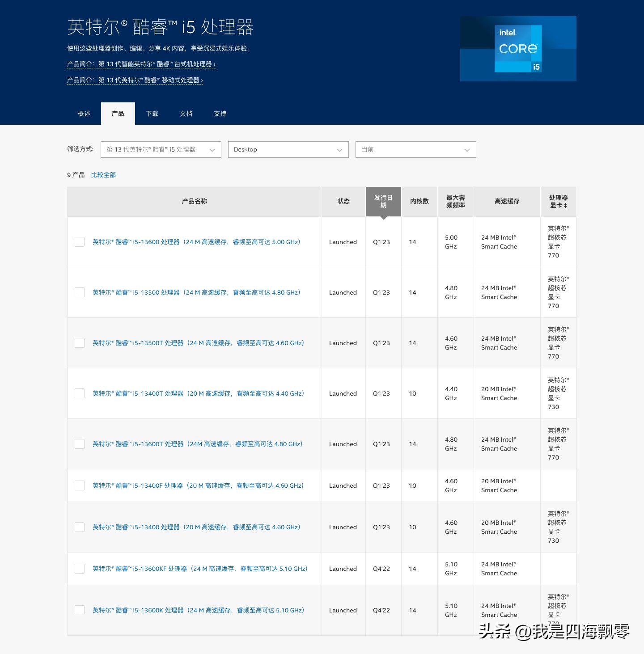Screen dimensions: 644x654
Task: Select the 支持 tab
Action: click(x=220, y=114)
